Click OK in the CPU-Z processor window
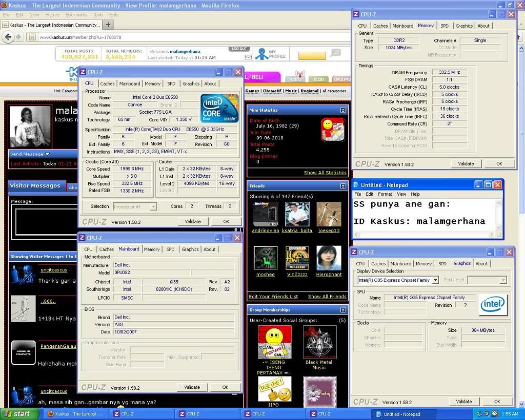 pos(226,222)
